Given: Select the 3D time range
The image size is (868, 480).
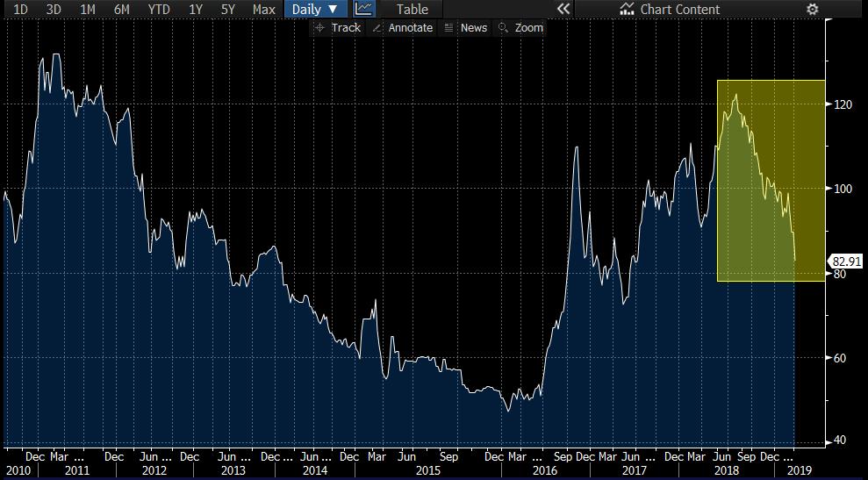Looking at the screenshot, I should [x=54, y=10].
